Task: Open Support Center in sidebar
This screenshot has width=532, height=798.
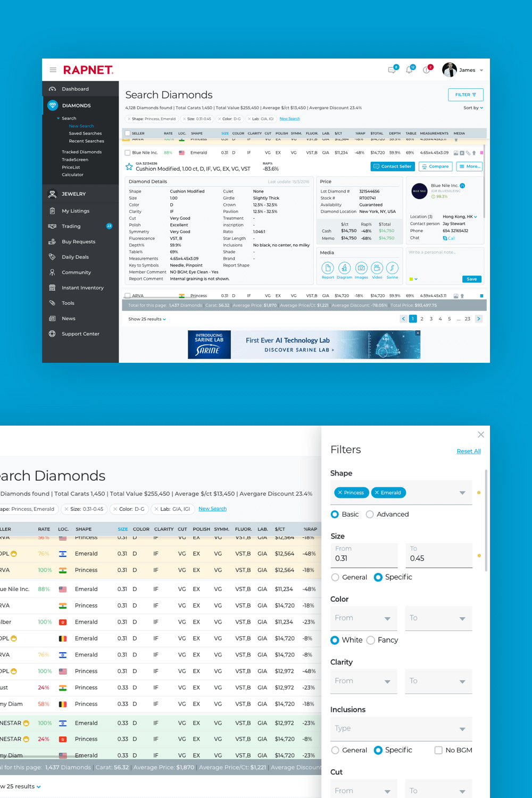Action: click(x=80, y=334)
